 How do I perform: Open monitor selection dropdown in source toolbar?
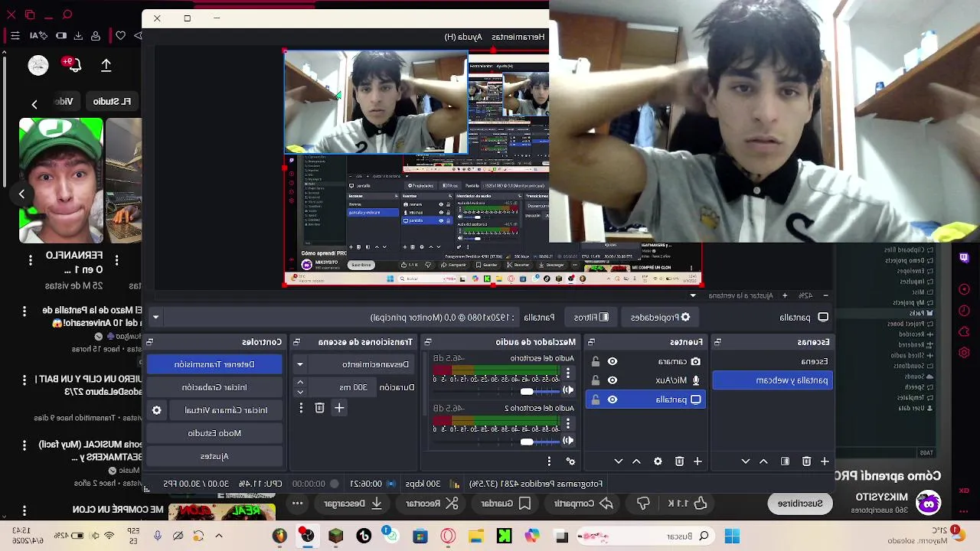click(155, 318)
